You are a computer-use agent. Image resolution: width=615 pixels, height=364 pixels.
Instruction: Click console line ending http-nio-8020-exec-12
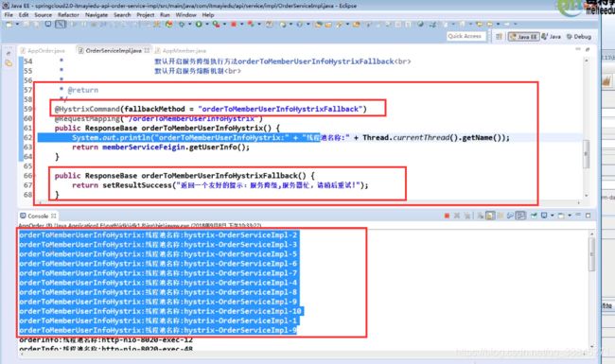tap(106, 339)
